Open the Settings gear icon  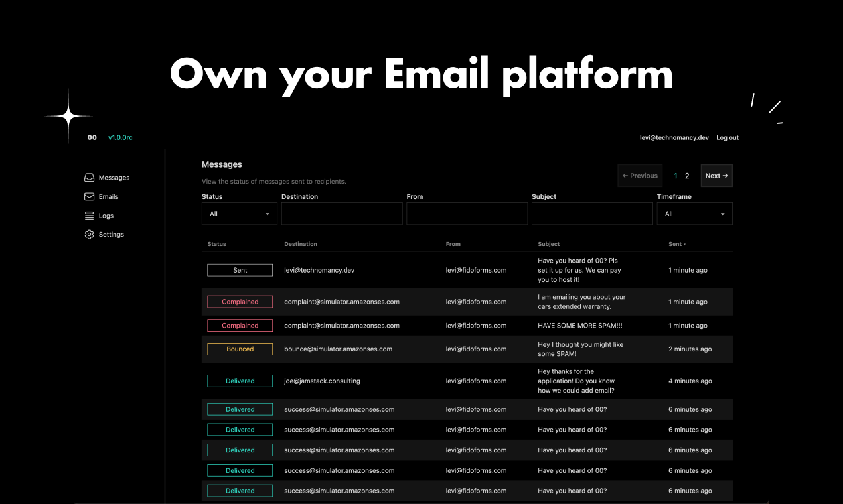(89, 235)
